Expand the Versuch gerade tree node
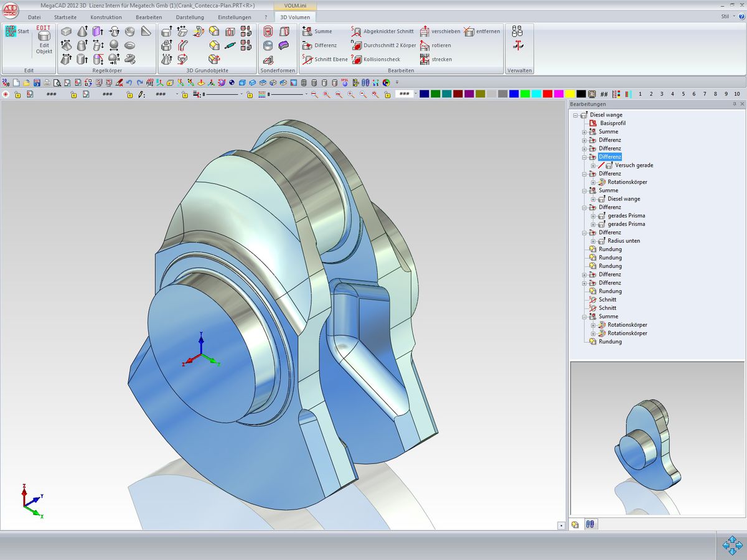This screenshot has width=747, height=560. pyautogui.click(x=593, y=166)
